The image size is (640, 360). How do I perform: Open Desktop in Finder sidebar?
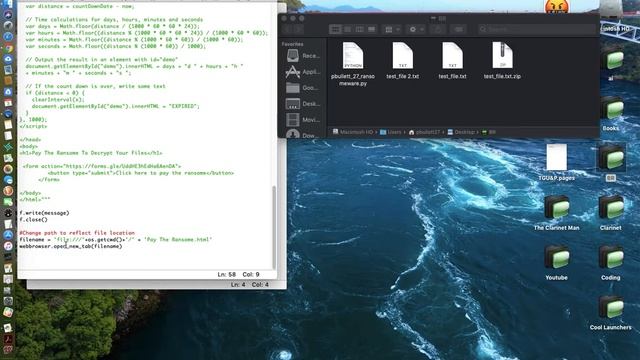[303, 104]
